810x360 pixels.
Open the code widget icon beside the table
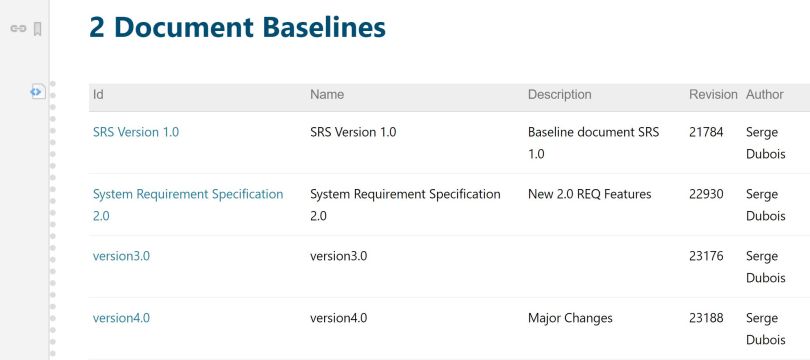point(37,92)
